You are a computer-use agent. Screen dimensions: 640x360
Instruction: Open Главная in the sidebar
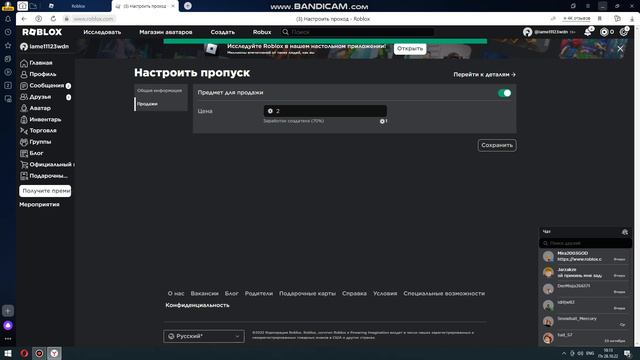(41, 63)
